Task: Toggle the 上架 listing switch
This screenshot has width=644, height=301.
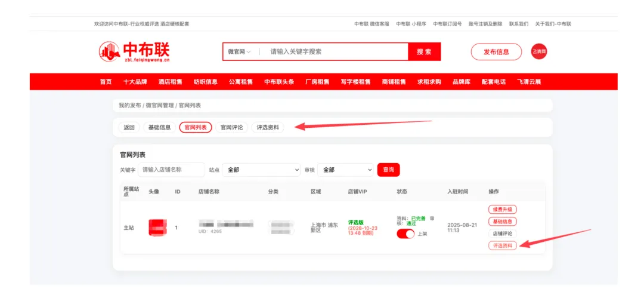Action: 405,234
